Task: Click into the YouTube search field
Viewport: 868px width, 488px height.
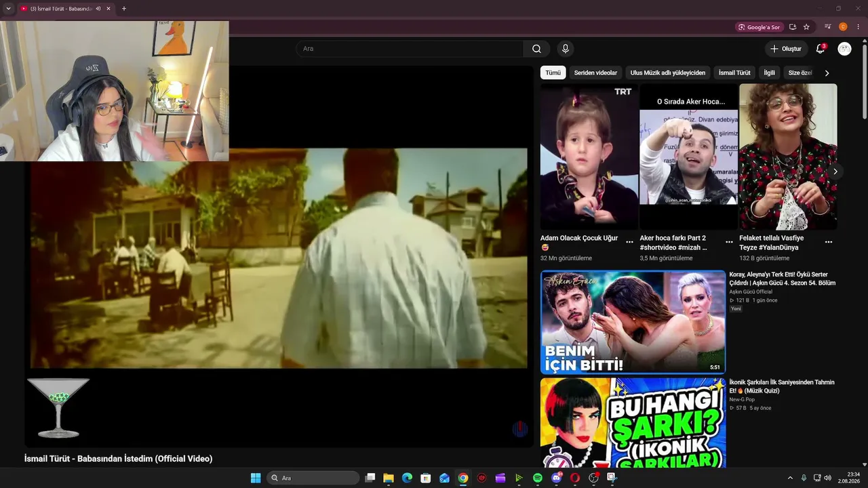Action: tap(410, 49)
